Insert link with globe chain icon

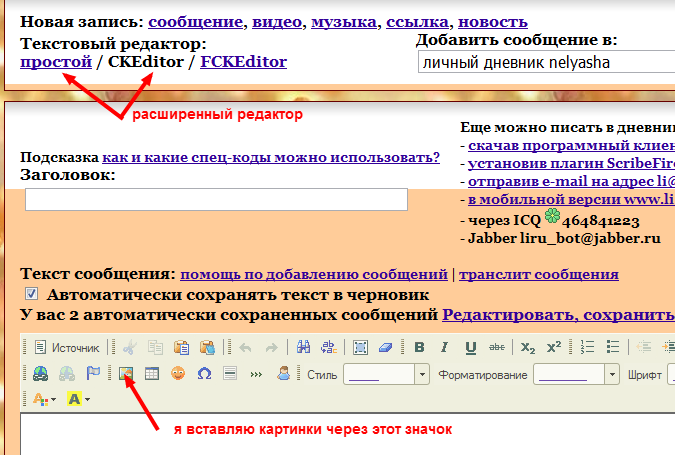[40, 374]
